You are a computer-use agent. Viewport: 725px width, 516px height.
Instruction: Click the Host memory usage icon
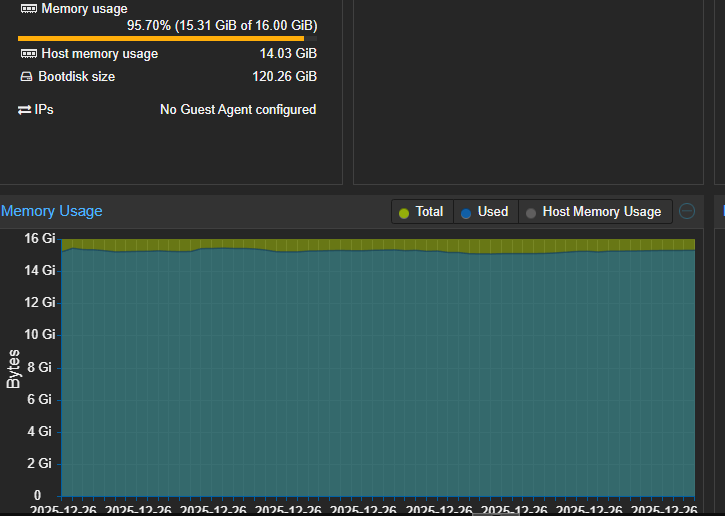[x=29, y=53]
